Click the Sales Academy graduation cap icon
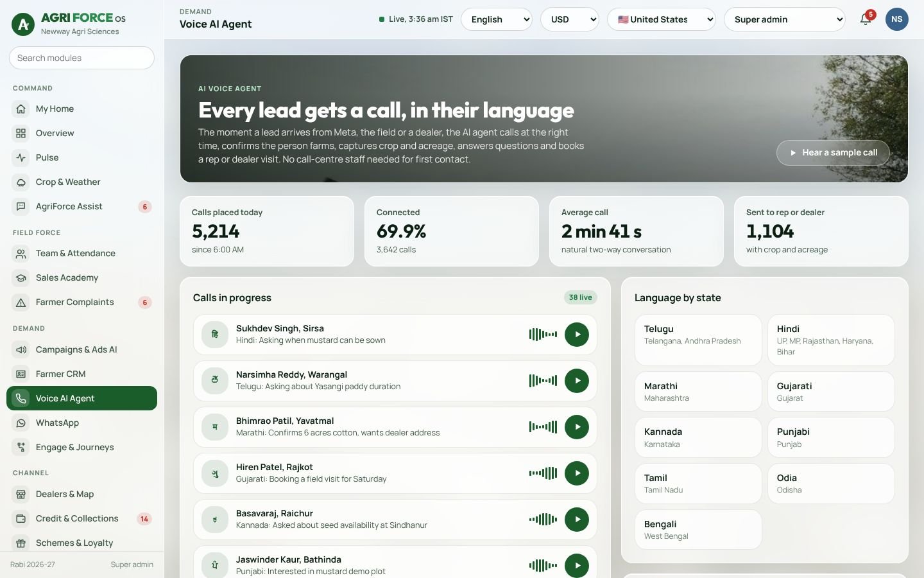 click(21, 278)
